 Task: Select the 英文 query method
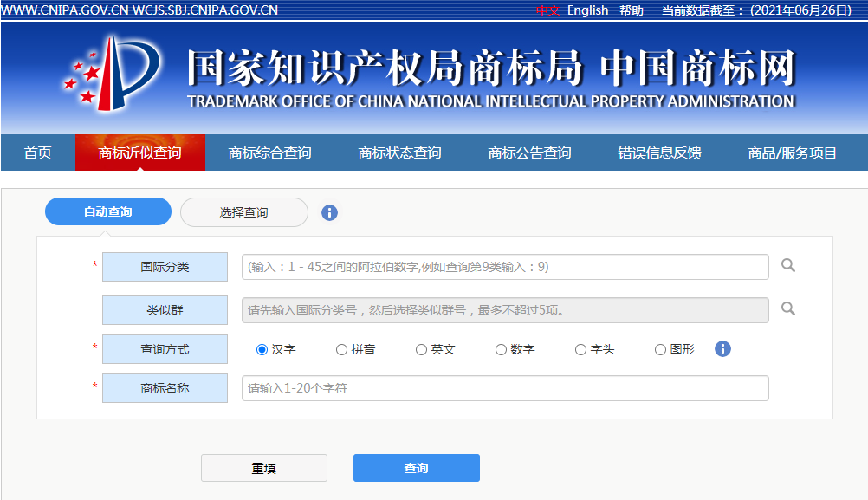click(x=422, y=349)
